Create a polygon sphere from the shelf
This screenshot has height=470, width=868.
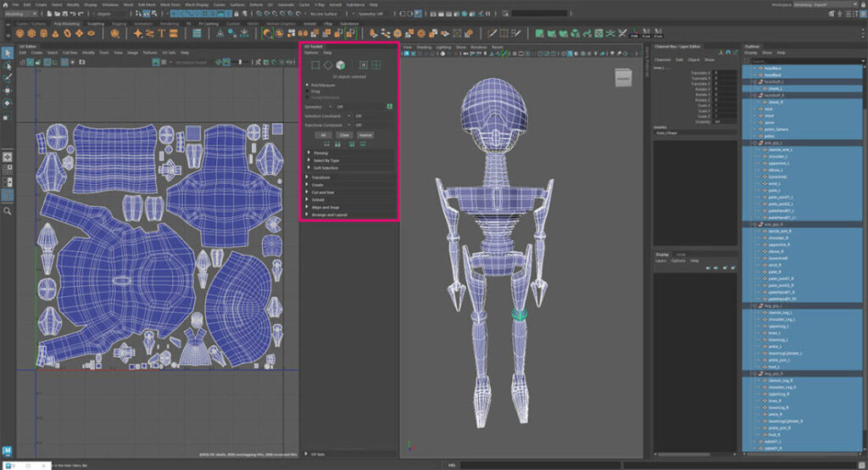click(20, 34)
